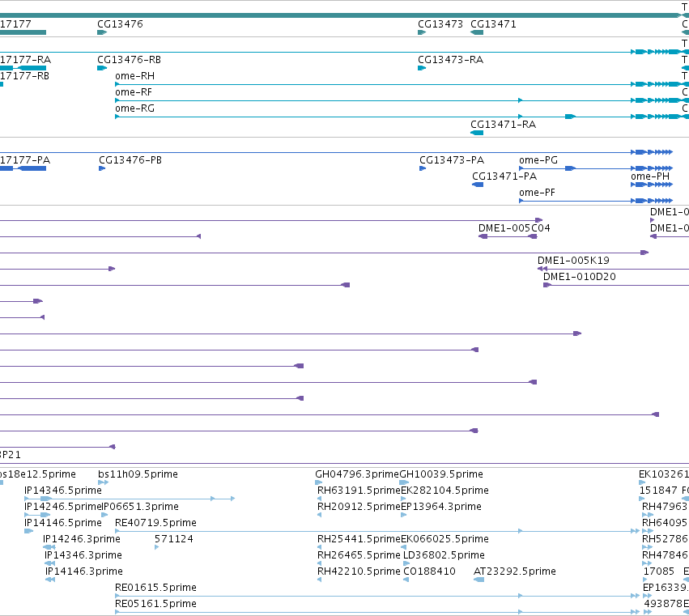Click the ome-PF protein label

pos(537,193)
